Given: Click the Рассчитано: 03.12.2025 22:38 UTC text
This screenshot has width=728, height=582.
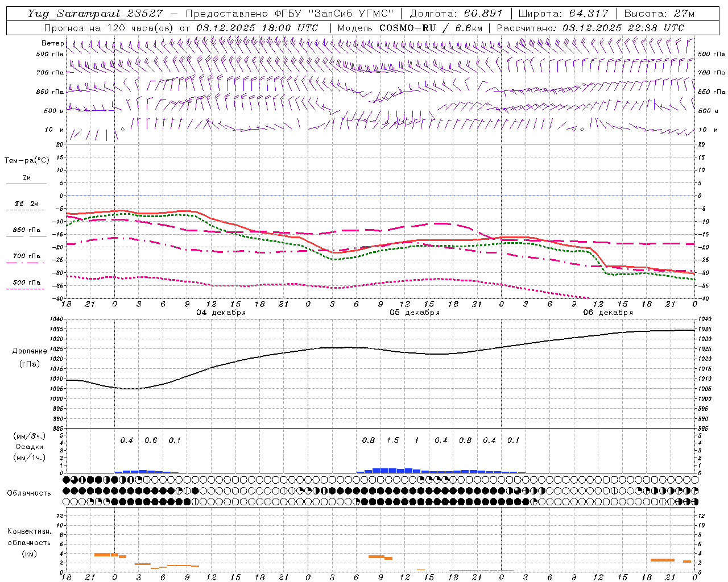Looking at the screenshot, I should click(x=590, y=28).
